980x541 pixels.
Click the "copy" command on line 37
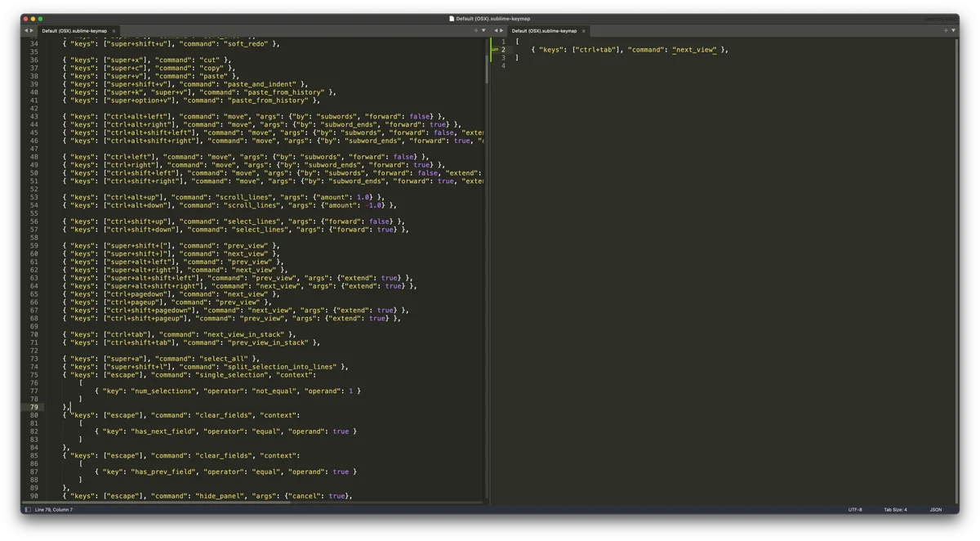pos(212,68)
